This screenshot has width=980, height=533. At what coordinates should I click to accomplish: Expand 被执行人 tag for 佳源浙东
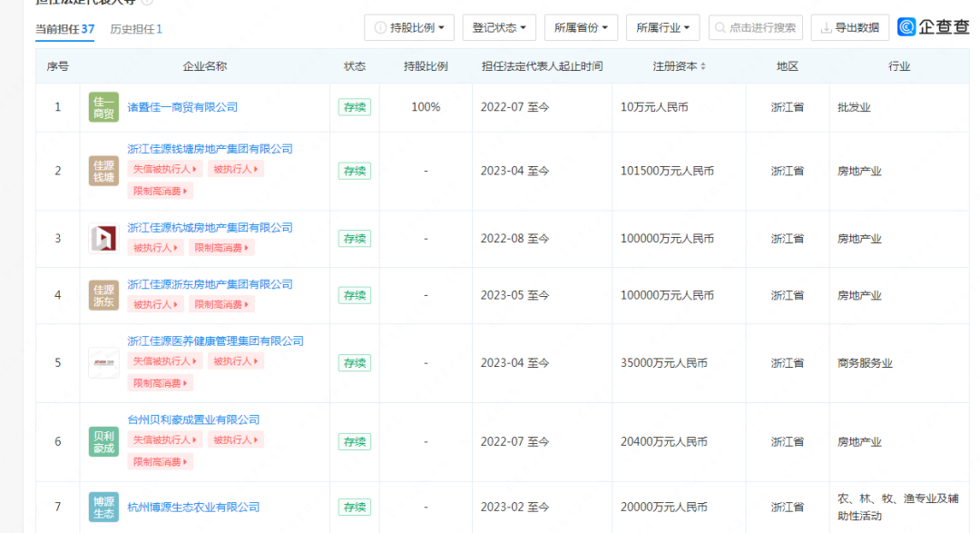156,305
